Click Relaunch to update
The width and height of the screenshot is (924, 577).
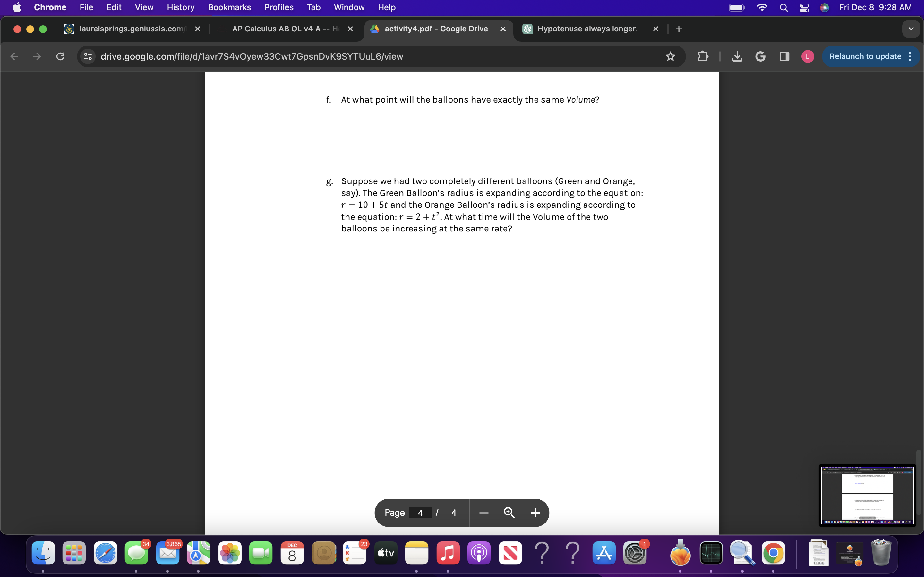click(x=865, y=56)
